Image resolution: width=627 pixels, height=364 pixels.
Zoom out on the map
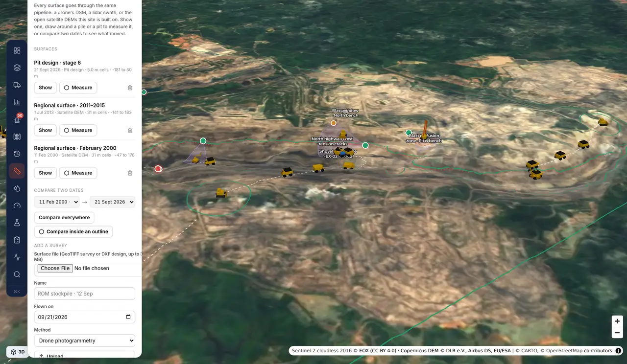(617, 333)
